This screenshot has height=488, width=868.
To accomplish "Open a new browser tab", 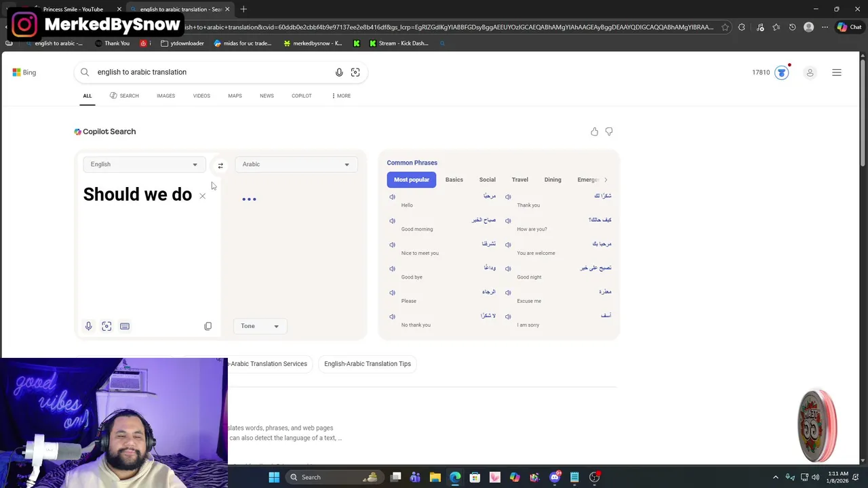I will [243, 9].
